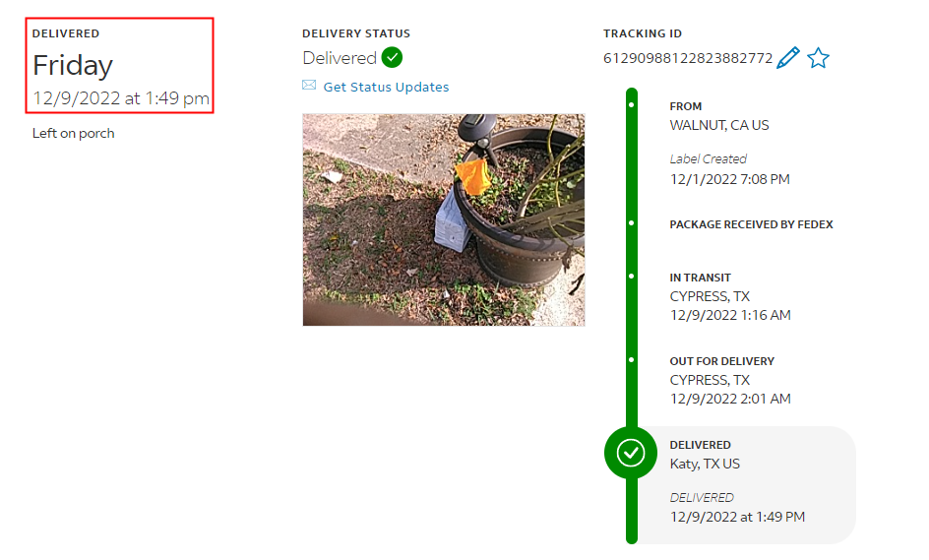
Task: Click the large green check timeline circle
Action: (631, 453)
